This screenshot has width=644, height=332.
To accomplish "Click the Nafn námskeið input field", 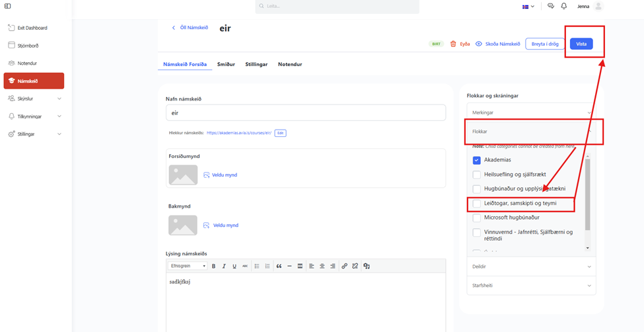I will point(305,113).
